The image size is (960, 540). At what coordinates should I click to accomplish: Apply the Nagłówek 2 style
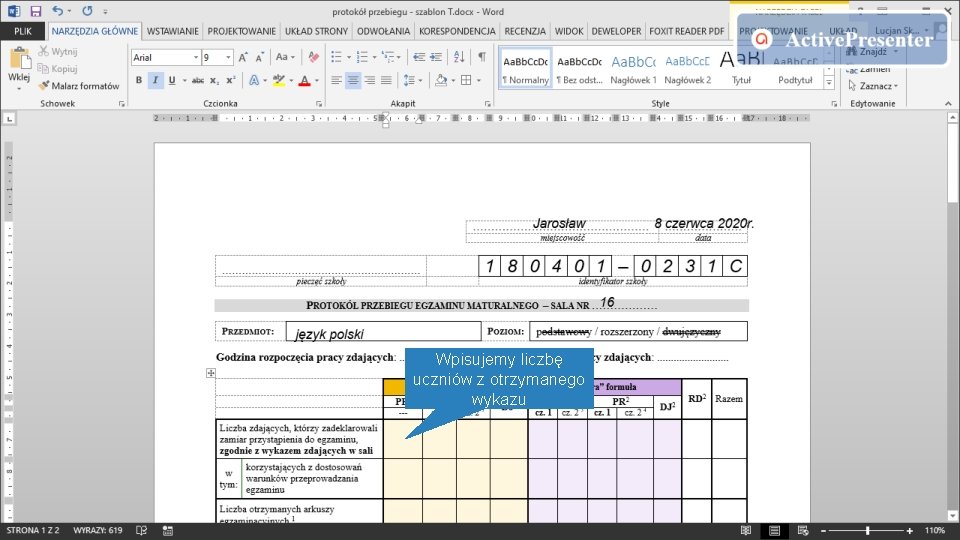tap(688, 68)
